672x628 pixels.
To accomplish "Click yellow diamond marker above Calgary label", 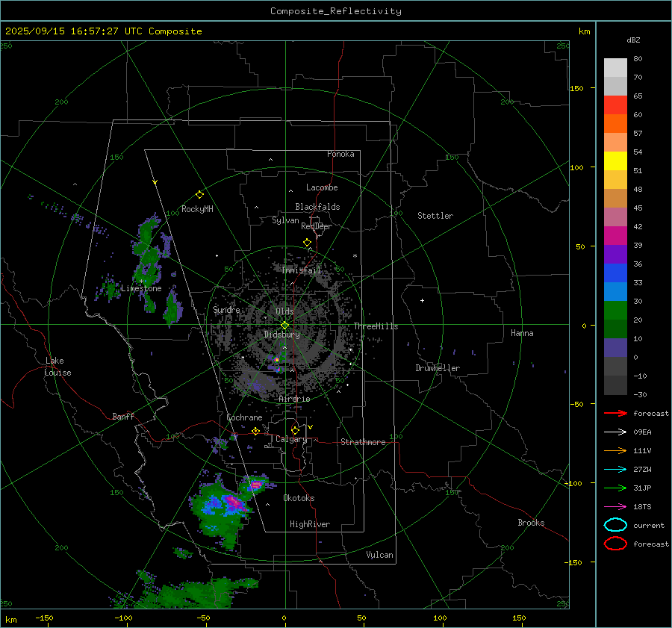I will pyautogui.click(x=295, y=430).
